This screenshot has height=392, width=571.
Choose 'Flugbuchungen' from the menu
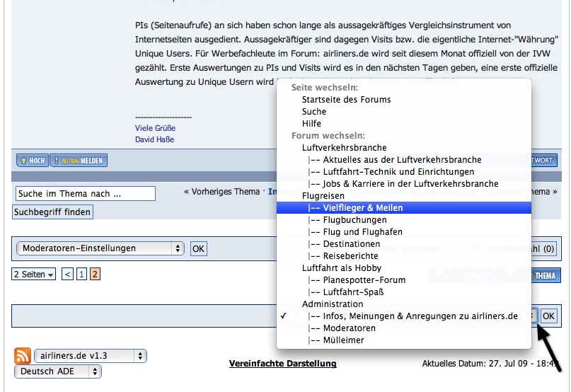(404, 219)
